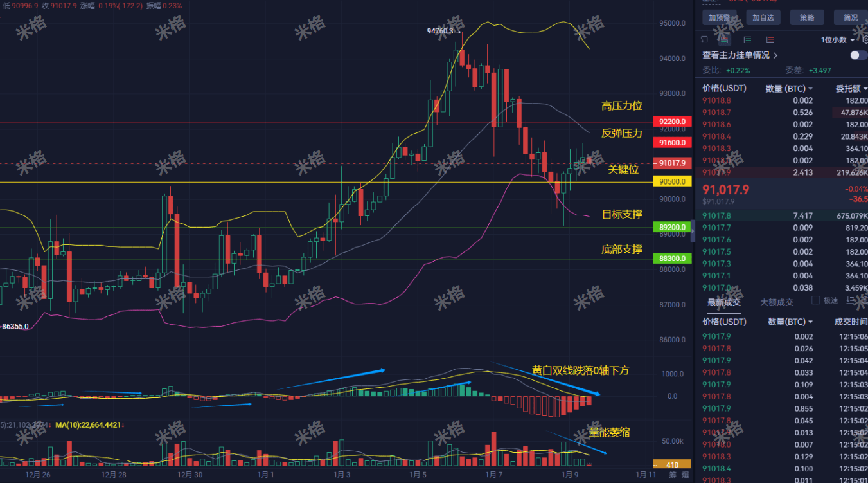
Task: Select the 最新成交 tab
Action: [x=723, y=302]
